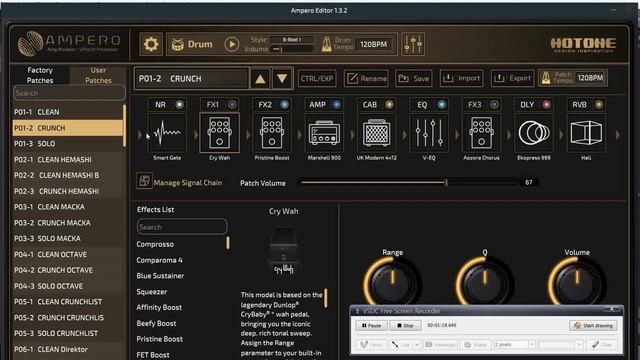
Task: Select the Aozora Chorus pedal in FX3
Action: point(481,133)
